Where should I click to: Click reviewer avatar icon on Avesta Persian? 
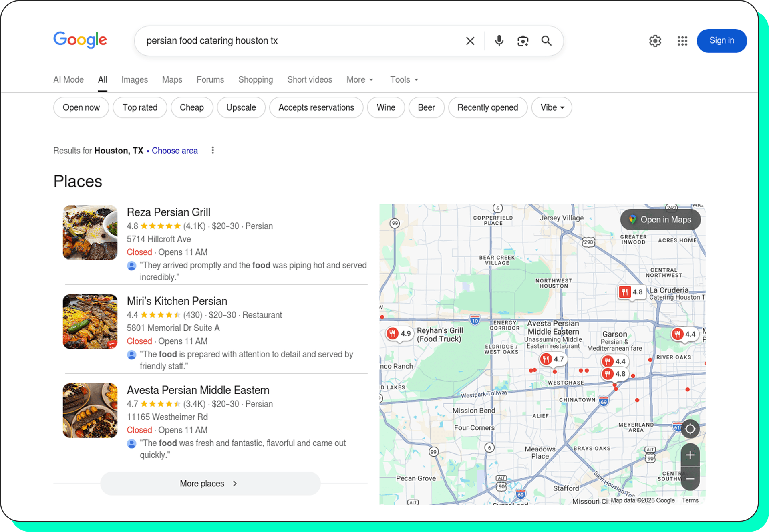click(x=131, y=443)
